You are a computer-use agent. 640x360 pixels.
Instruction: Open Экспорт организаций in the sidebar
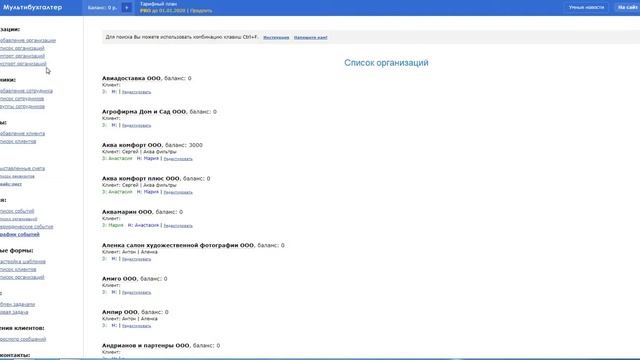point(23,64)
